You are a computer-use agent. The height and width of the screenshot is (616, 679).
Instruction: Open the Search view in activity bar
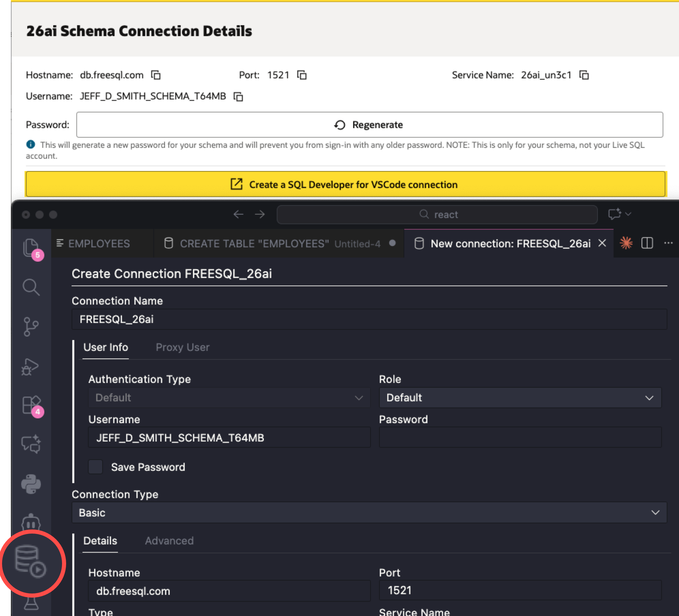pos(31,287)
